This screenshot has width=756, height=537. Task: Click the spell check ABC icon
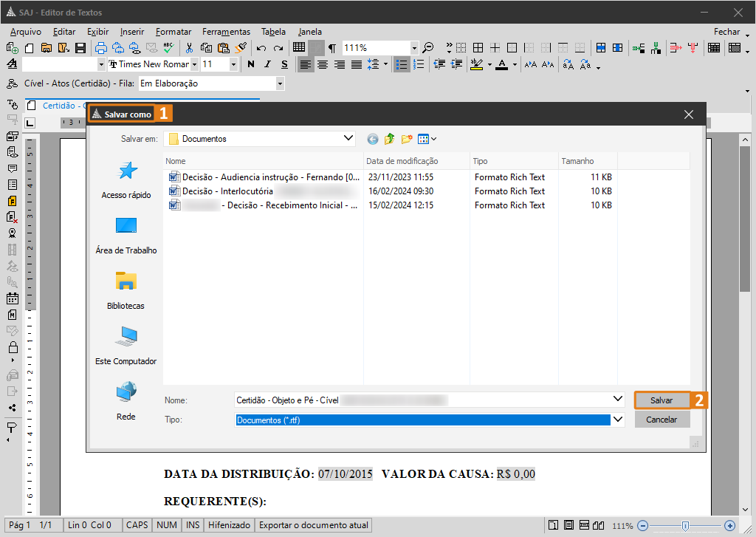point(168,48)
